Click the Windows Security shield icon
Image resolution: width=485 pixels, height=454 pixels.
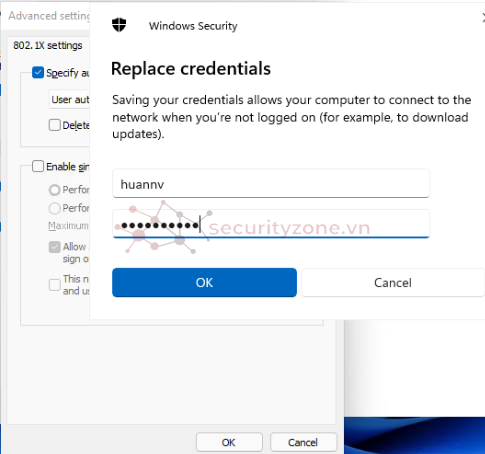tap(119, 25)
